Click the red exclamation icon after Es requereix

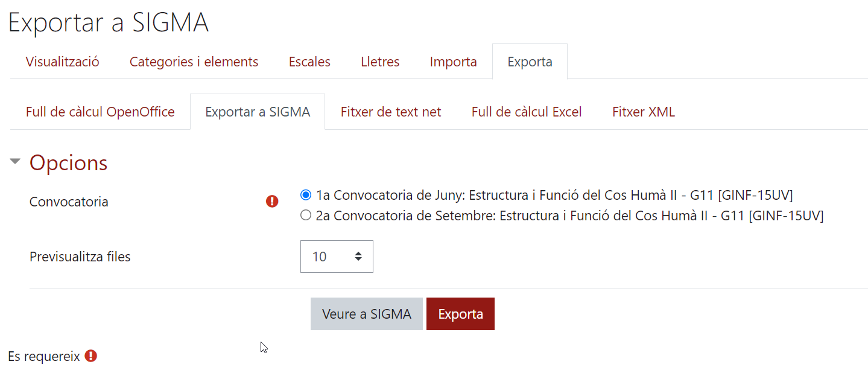click(x=90, y=356)
